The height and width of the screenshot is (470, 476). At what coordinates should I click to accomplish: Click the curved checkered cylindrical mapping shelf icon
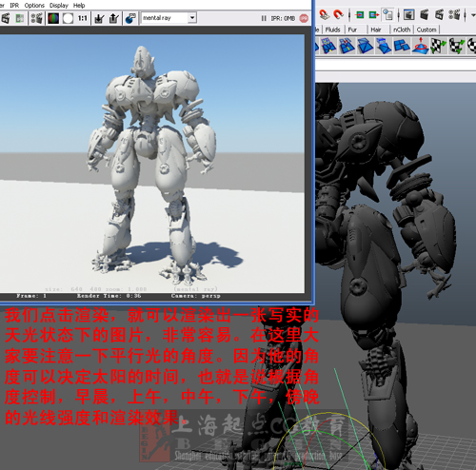[457, 46]
